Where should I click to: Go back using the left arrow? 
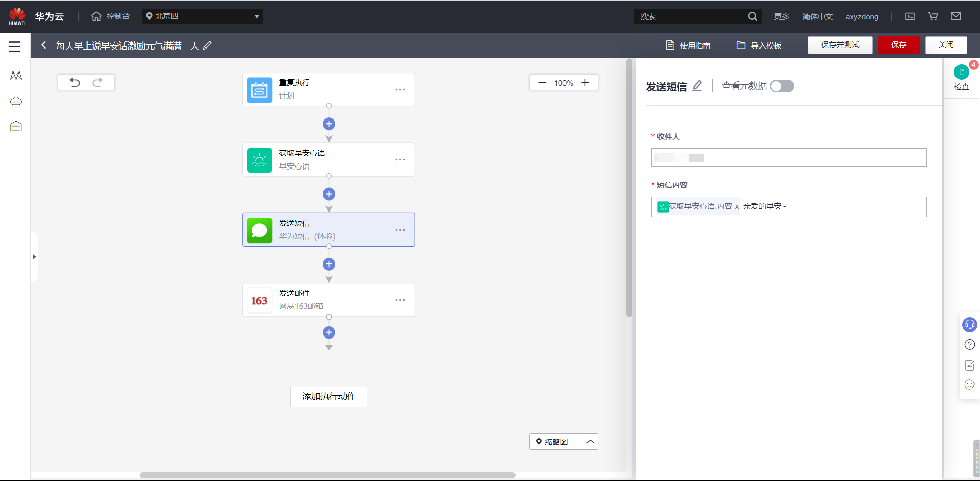pyautogui.click(x=44, y=45)
